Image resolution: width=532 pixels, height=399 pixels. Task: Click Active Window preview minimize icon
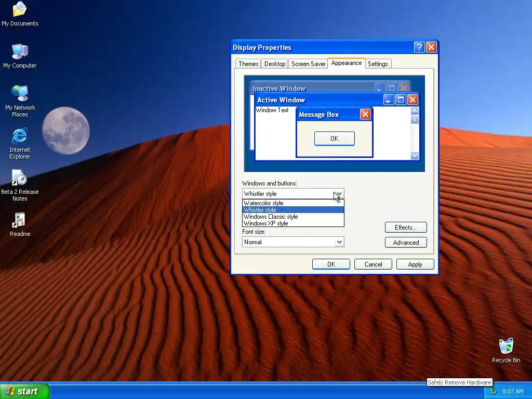click(x=389, y=99)
